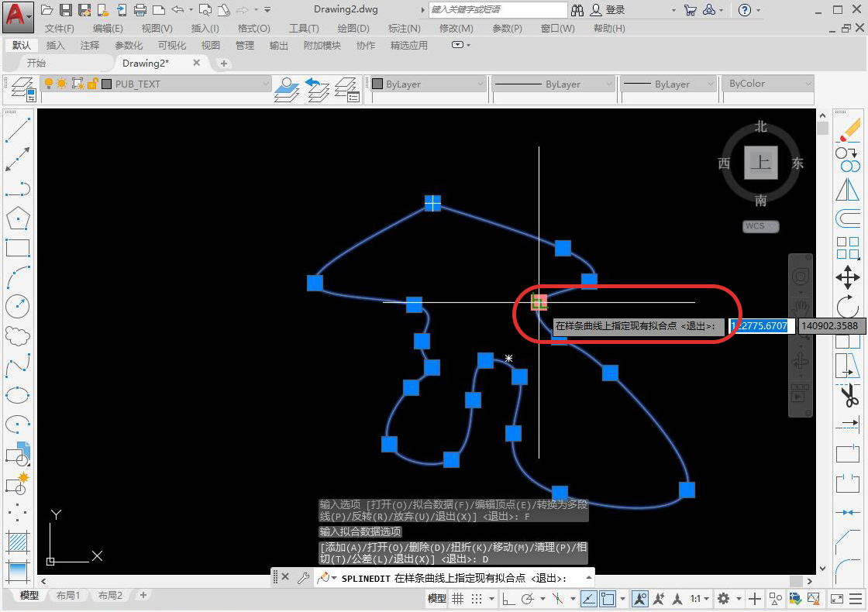Open the ByColor plot style dropdown
Screen dimensions: 868x612
coord(808,84)
